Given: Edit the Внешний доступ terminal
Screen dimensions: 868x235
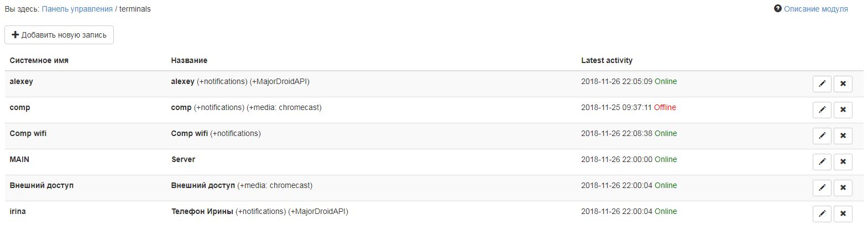Looking at the screenshot, I should tap(822, 187).
